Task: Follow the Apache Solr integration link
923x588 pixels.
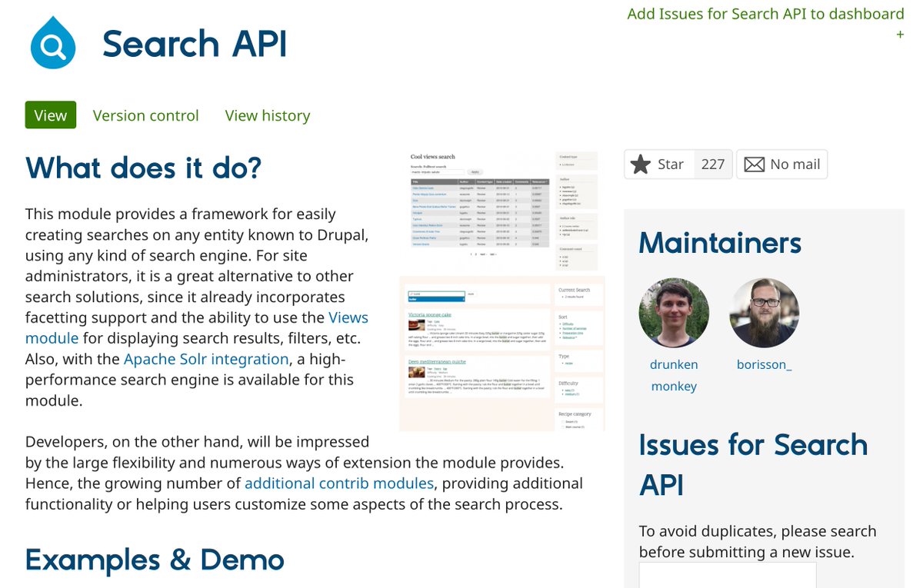Action: tap(206, 359)
